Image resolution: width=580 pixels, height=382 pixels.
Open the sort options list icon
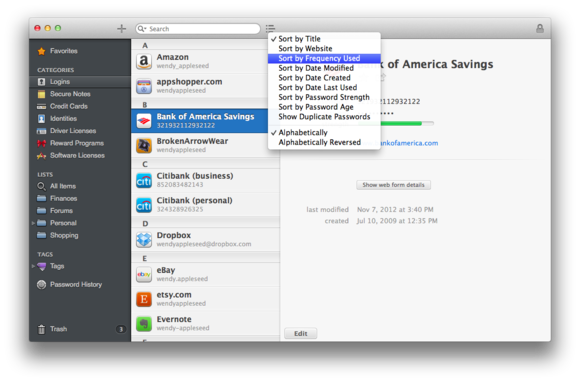coord(270,28)
